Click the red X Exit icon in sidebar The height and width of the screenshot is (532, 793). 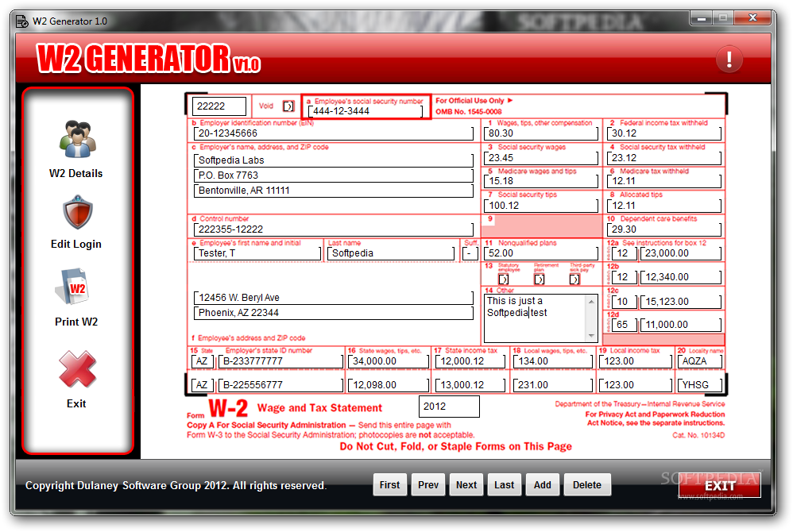[77, 369]
